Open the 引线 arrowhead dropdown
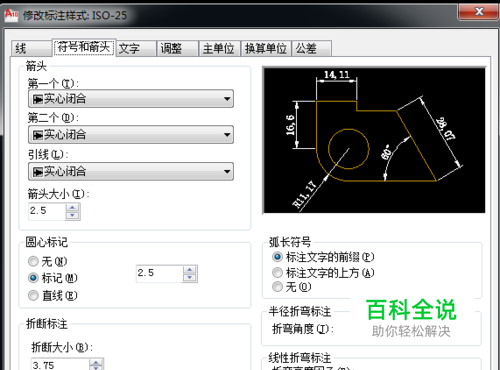The image size is (500, 370). point(131,171)
